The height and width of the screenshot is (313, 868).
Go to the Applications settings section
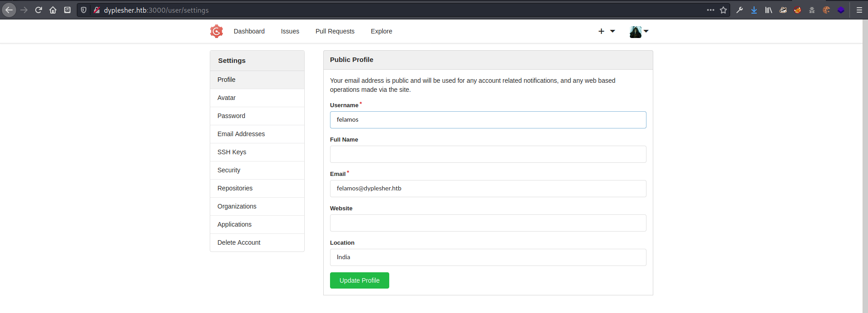tap(235, 224)
